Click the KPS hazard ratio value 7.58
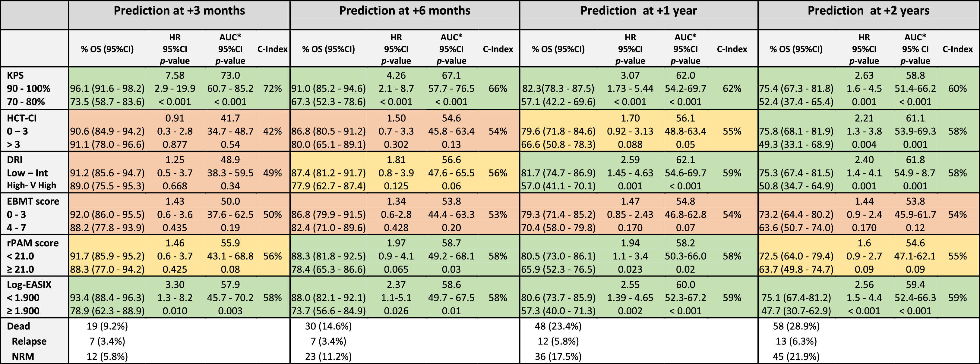 point(175,75)
